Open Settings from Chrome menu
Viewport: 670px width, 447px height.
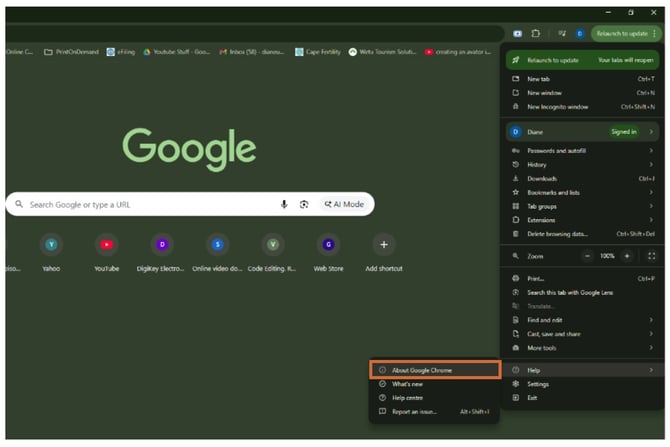tap(582, 384)
